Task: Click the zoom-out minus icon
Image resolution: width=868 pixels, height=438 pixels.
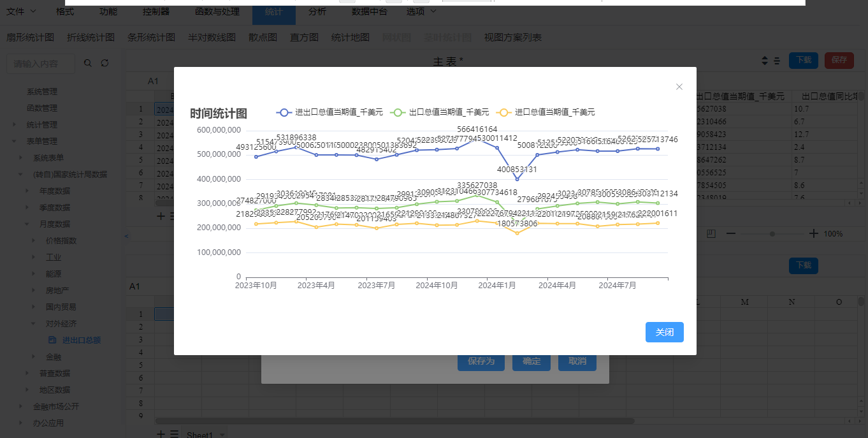Action: coord(731,234)
